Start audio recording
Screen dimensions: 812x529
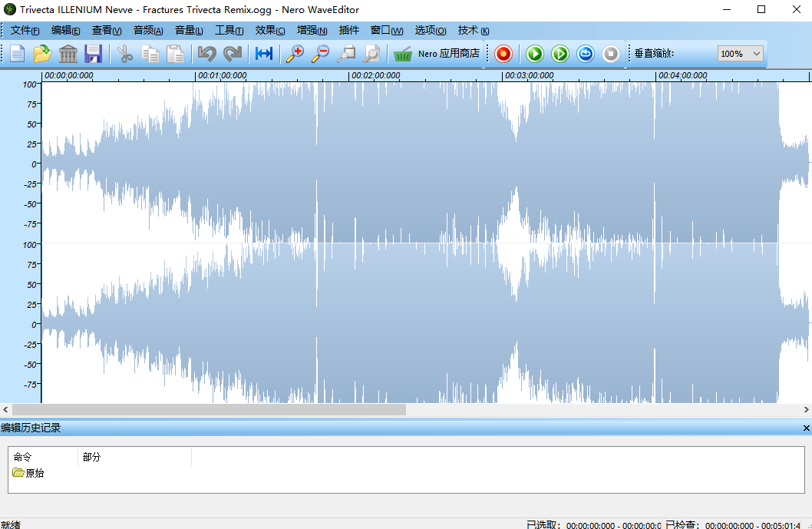503,54
